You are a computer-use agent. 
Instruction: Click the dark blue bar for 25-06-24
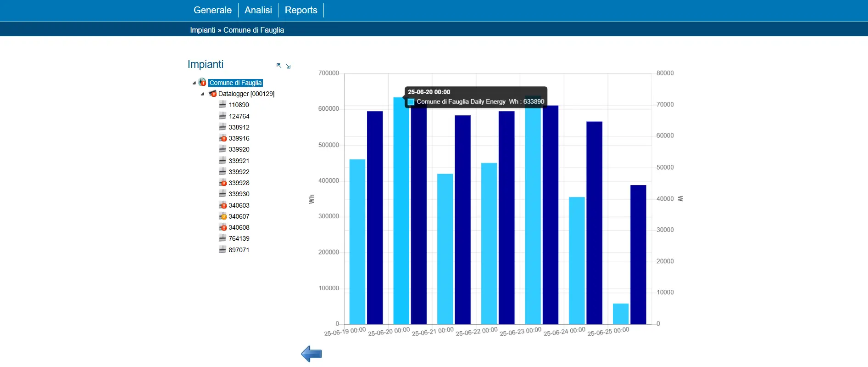click(594, 223)
